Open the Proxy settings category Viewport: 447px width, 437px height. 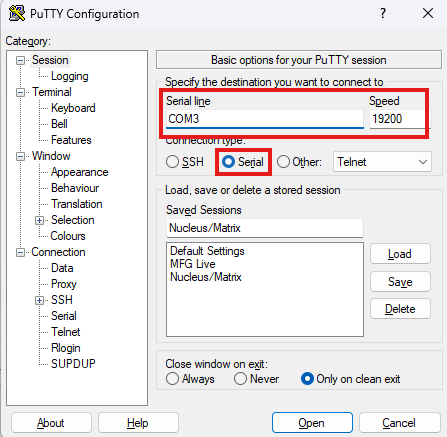click(x=64, y=284)
